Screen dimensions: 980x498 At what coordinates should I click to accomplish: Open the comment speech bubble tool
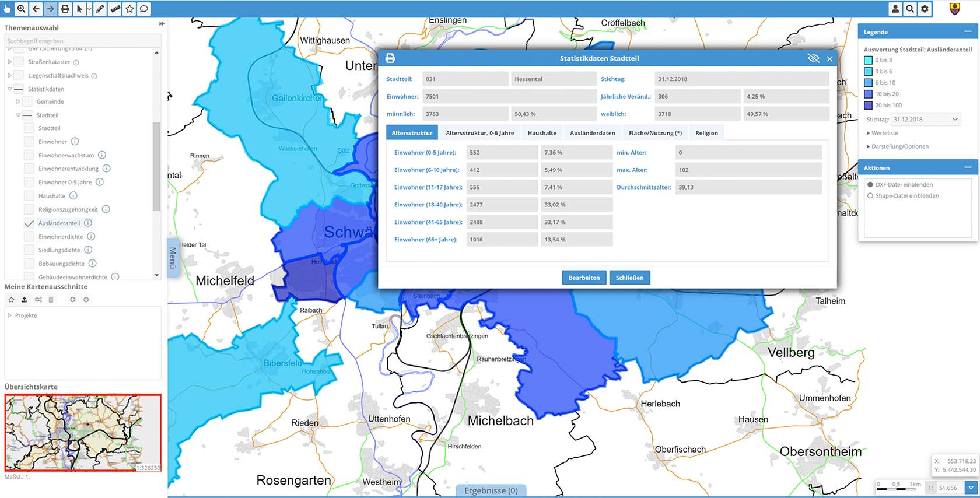point(143,9)
